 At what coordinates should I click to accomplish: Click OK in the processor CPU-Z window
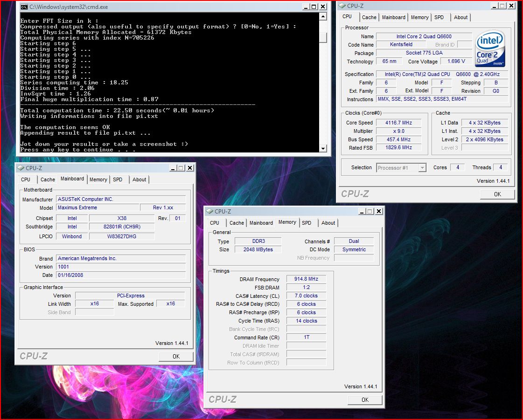coord(497,194)
